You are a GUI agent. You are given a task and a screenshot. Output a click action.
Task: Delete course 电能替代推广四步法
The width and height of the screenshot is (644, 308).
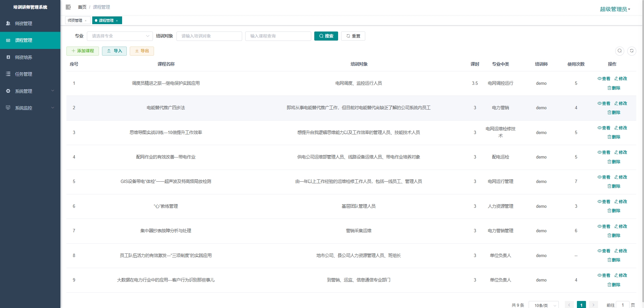click(x=614, y=113)
